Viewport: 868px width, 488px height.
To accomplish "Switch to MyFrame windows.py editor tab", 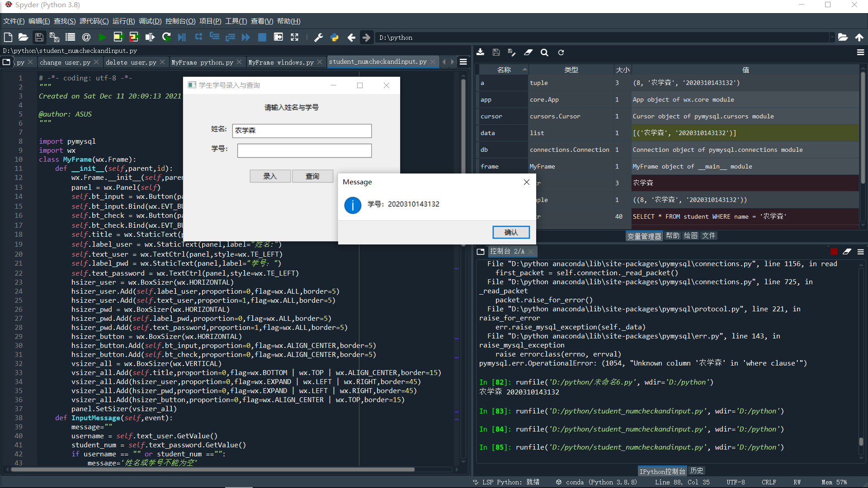I will pos(281,62).
